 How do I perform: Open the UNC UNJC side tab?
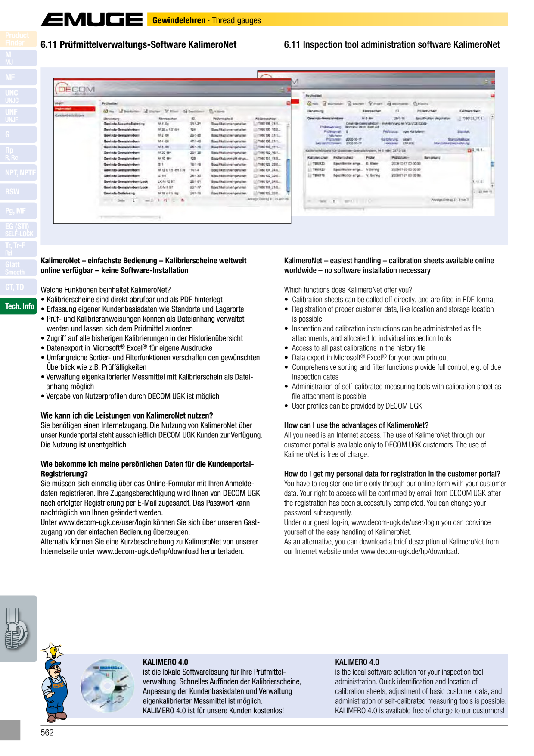pos(18,96)
